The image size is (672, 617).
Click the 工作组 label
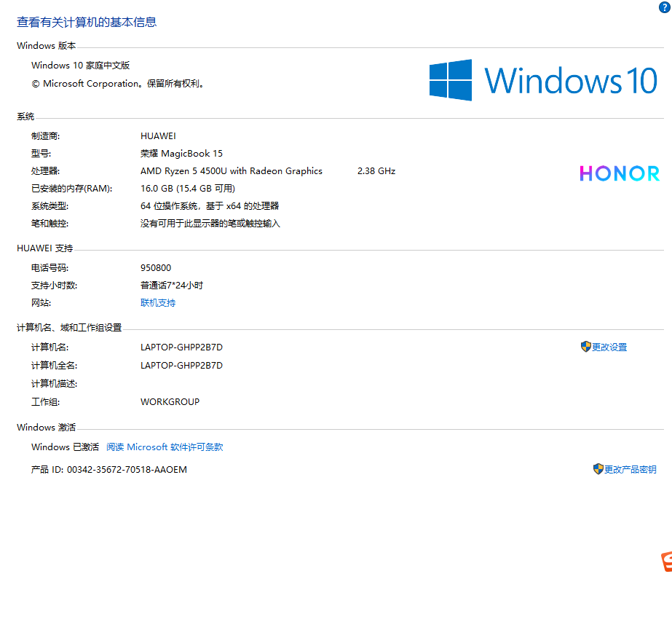click(x=45, y=402)
